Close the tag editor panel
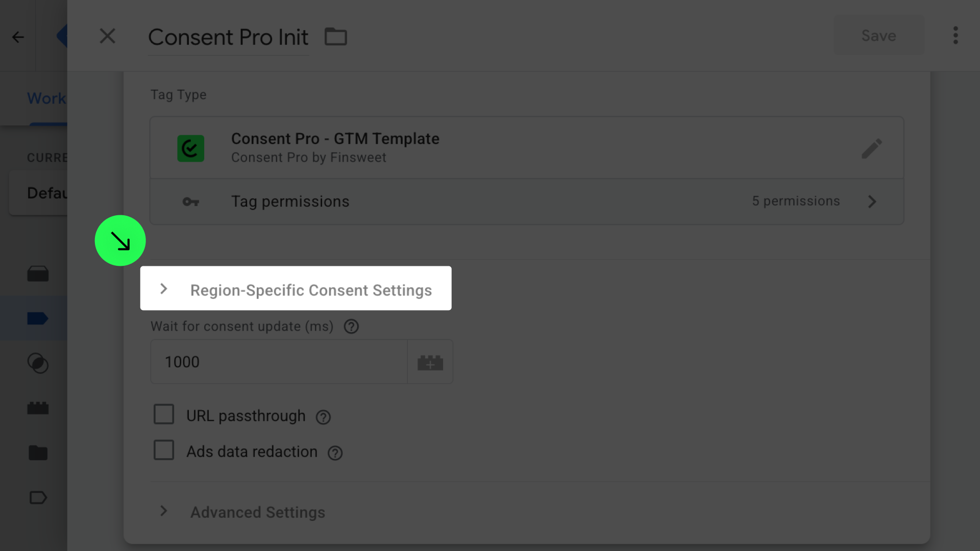The height and width of the screenshot is (551, 980). [x=107, y=36]
